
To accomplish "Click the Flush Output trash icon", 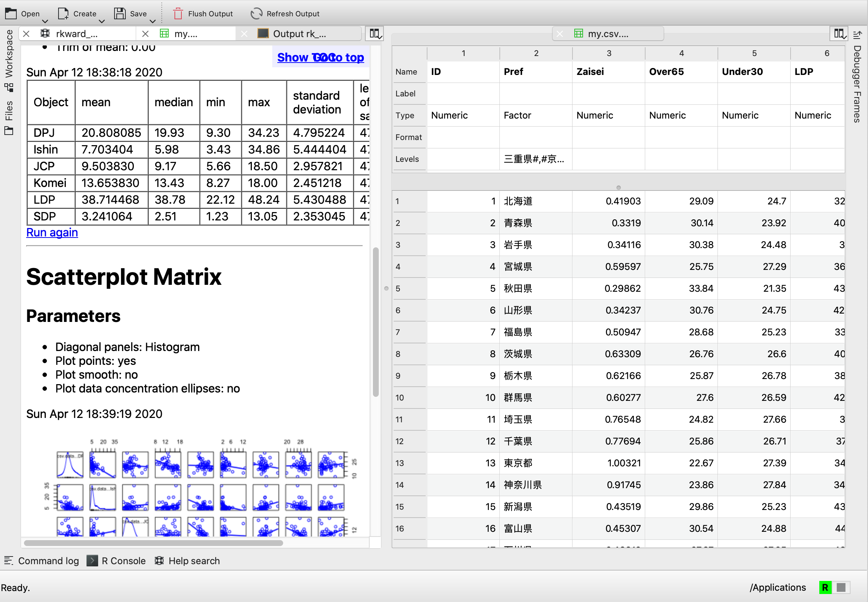I will coord(178,13).
